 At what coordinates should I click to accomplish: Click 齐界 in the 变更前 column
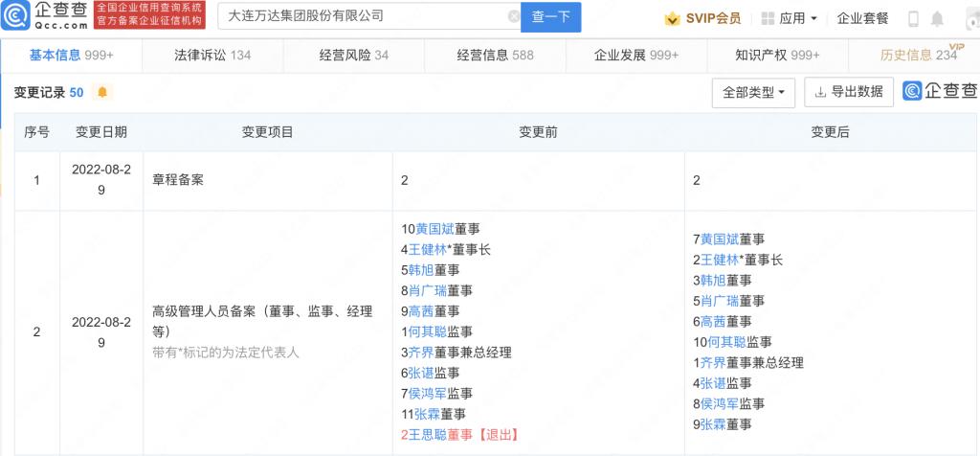pos(421,353)
